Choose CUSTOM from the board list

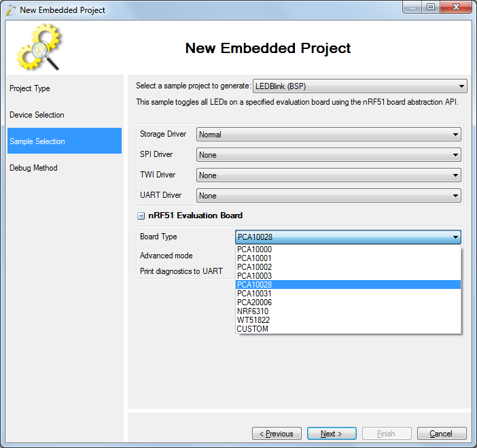pos(349,329)
